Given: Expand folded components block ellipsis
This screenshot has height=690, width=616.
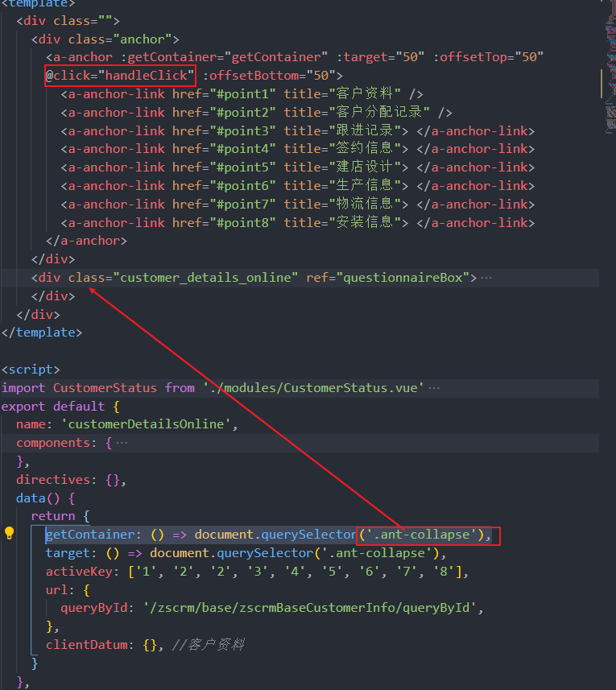Looking at the screenshot, I should (122, 443).
